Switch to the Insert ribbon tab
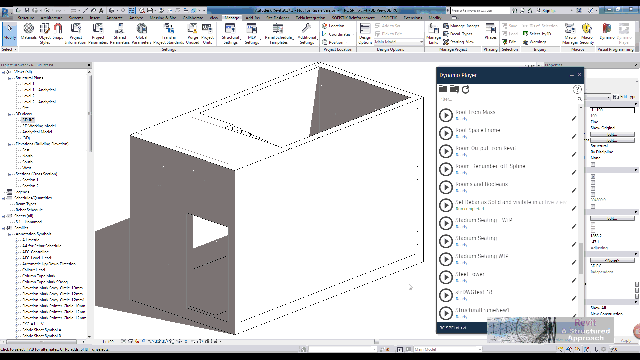Screen dimensions: 640x360 point(95,18)
